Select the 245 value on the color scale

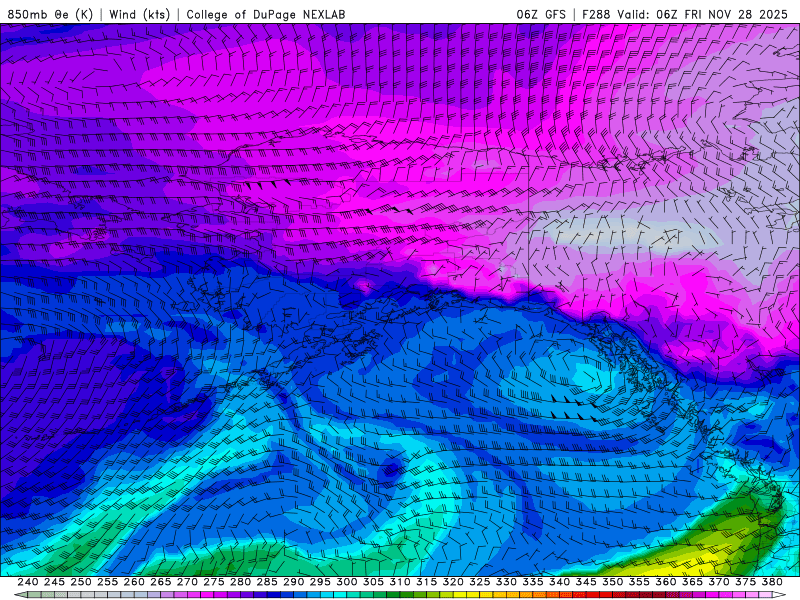(54, 582)
